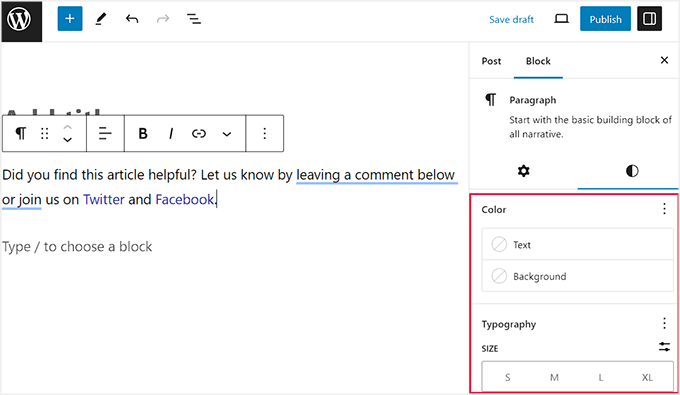Click the 'Type / to choose a block' placeholder
Screen dimensions: 680x395
(x=77, y=247)
